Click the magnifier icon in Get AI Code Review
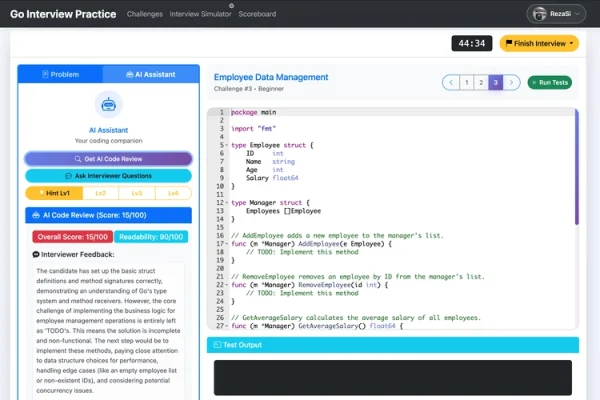The height and width of the screenshot is (400, 600). 78,159
